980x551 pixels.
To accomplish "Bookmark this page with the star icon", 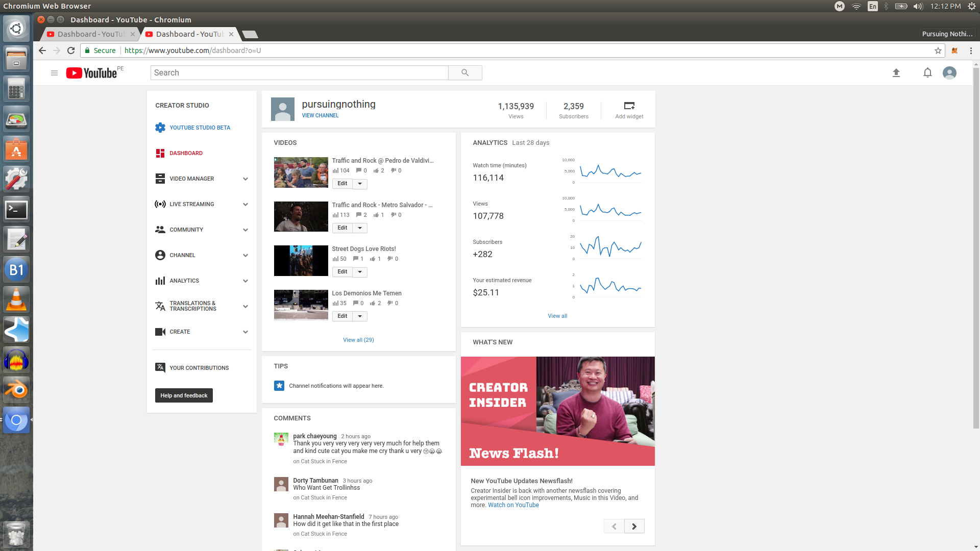I will [x=938, y=51].
